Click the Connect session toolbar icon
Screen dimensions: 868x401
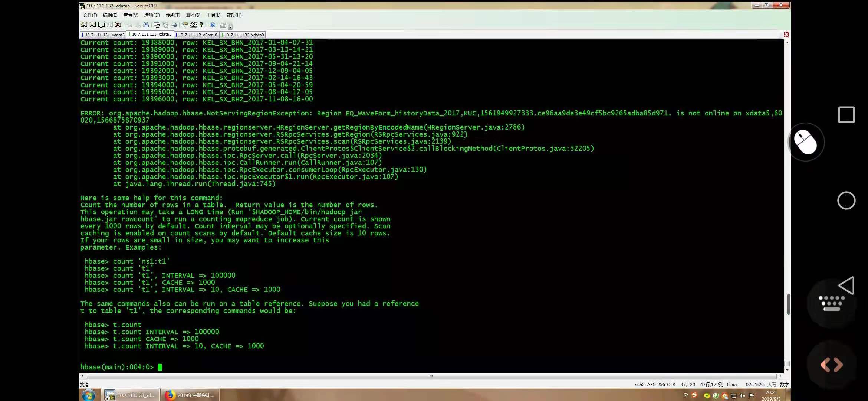tap(84, 25)
